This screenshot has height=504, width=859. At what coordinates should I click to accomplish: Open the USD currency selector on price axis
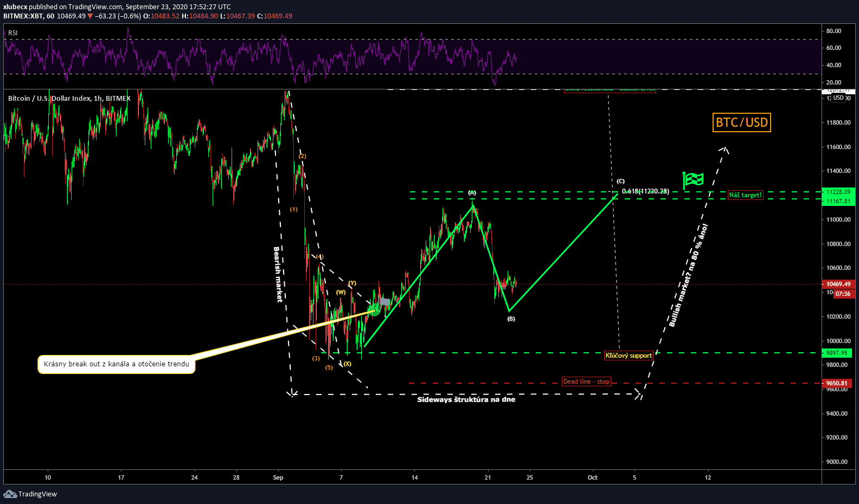pos(838,98)
